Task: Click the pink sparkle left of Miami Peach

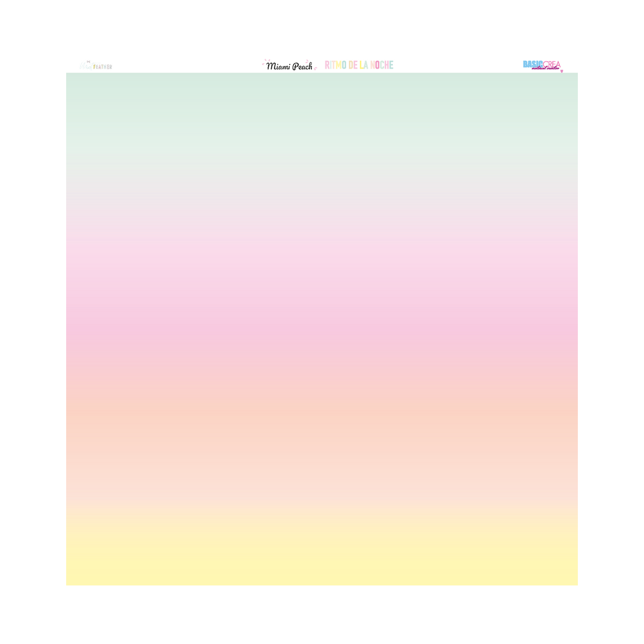Action: [x=265, y=61]
